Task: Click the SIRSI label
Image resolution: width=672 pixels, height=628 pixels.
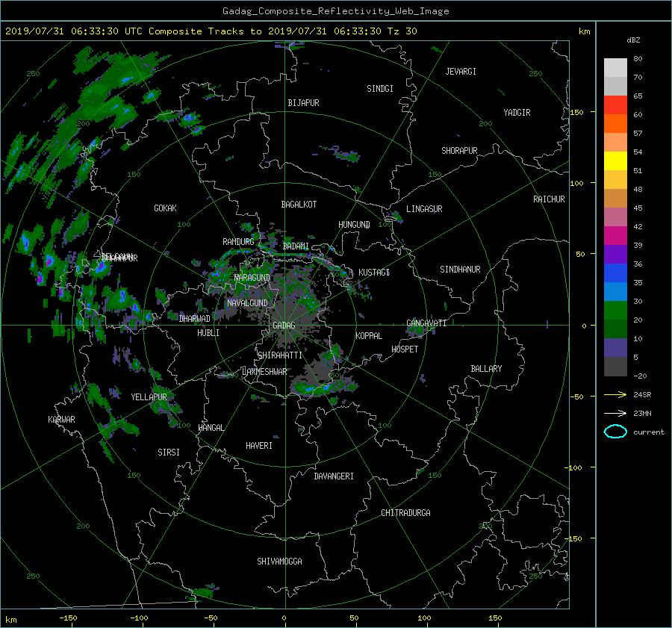Action: (x=169, y=453)
